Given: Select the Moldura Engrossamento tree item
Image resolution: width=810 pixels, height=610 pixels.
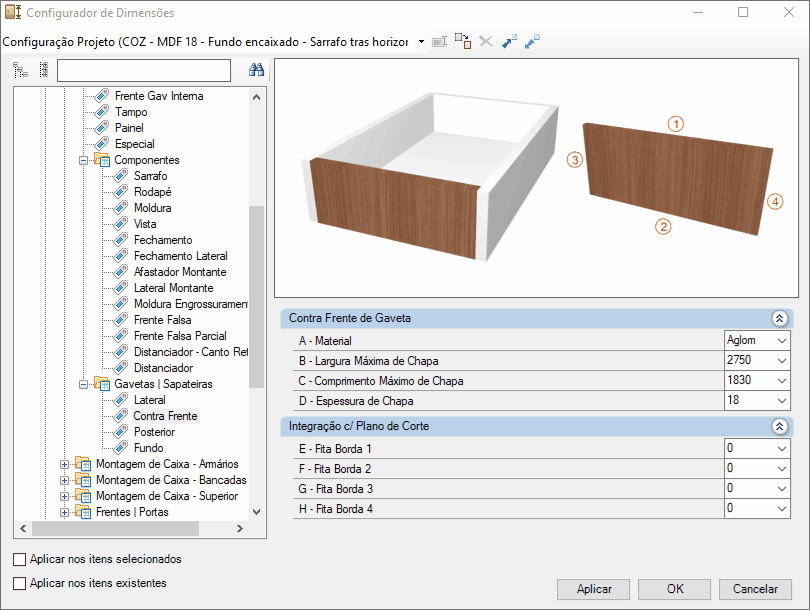Looking at the screenshot, I should click(191, 304).
